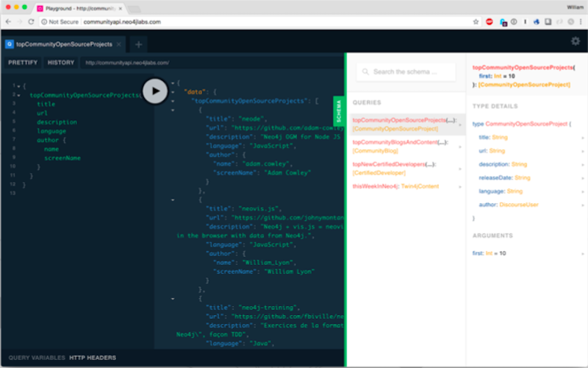
Task: Collapse the "data" node in the results
Action: point(173,92)
